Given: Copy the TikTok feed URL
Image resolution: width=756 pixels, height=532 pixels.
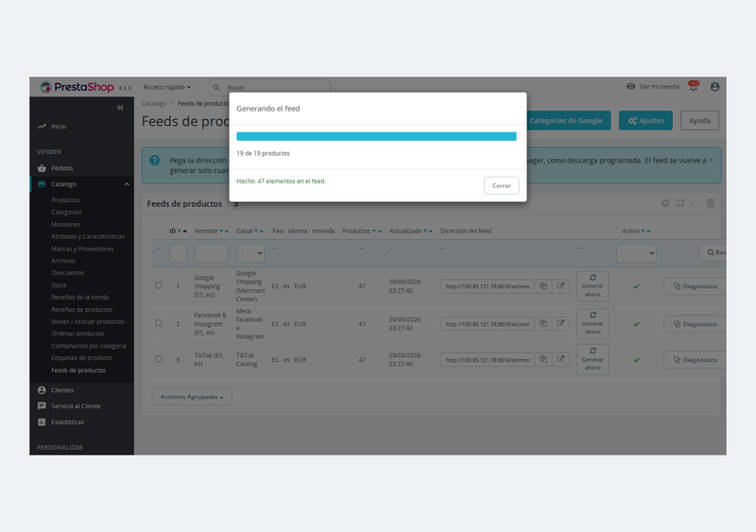Looking at the screenshot, I should pyautogui.click(x=543, y=359).
